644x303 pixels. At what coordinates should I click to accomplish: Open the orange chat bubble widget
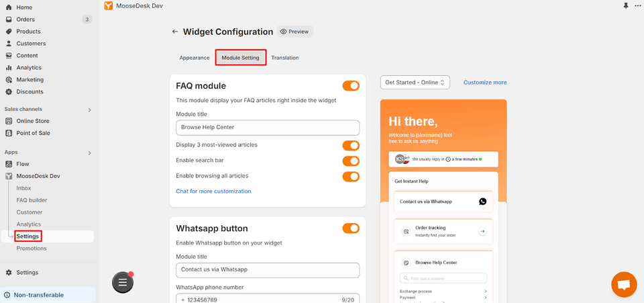(624, 284)
